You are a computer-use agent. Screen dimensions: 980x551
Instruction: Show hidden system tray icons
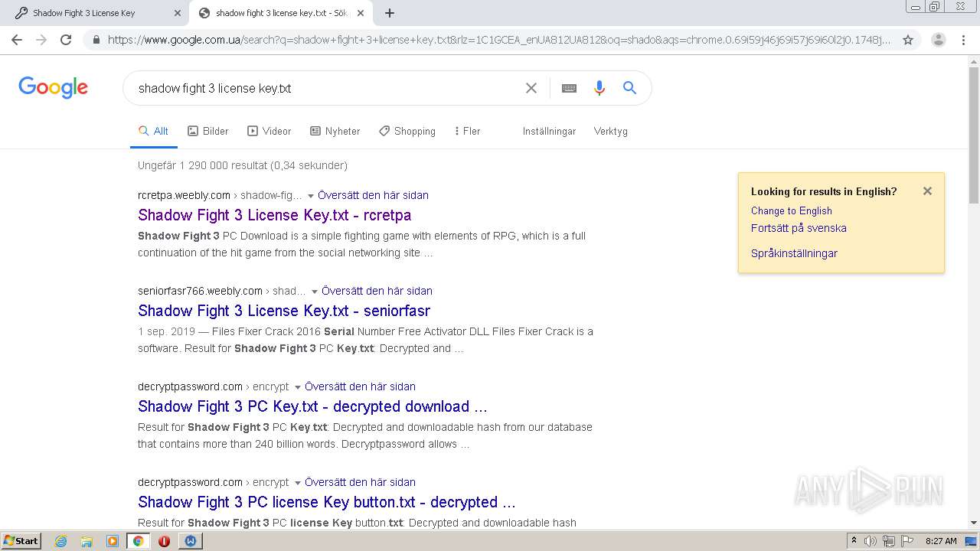[854, 541]
